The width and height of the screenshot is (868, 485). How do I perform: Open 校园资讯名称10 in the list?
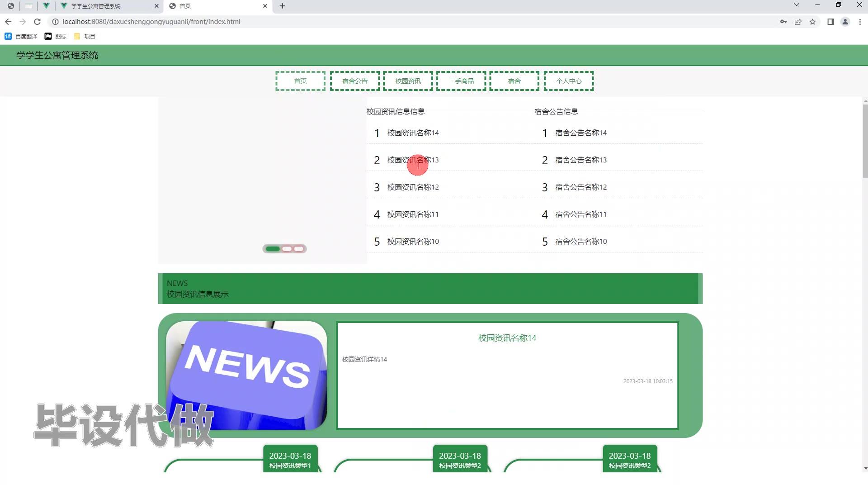[x=413, y=242]
